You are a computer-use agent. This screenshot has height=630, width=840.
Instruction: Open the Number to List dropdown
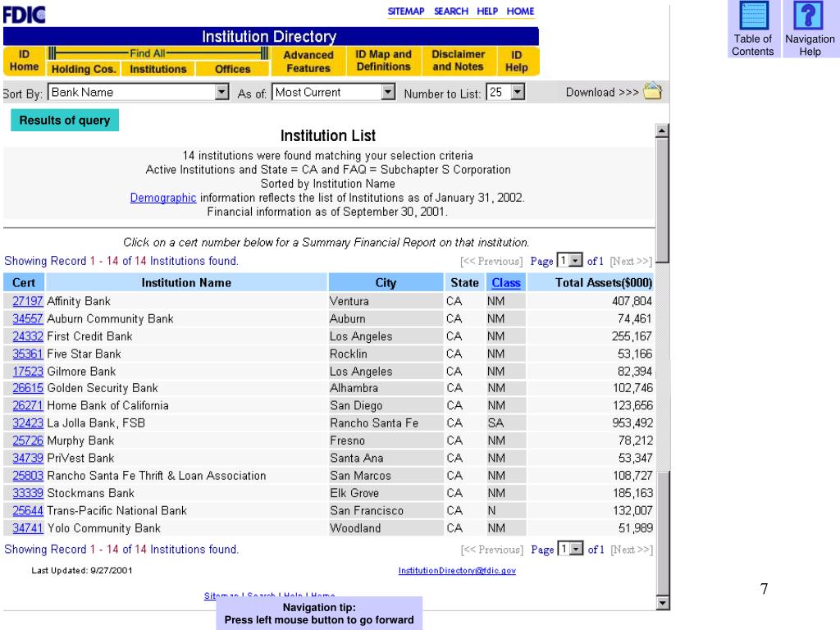point(517,92)
